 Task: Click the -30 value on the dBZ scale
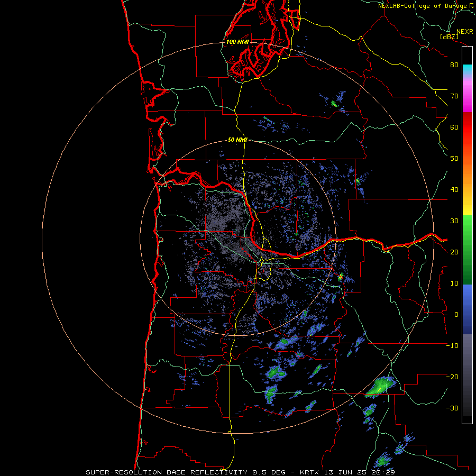click(452, 408)
